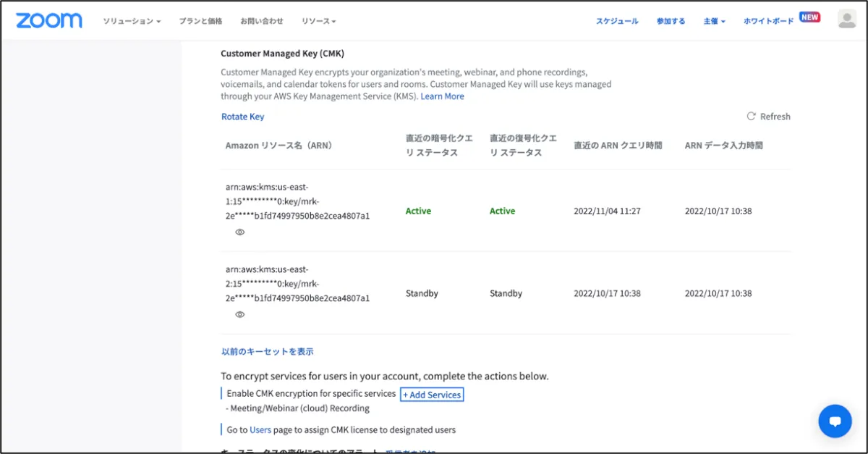
Task: Expand the リソース dropdown menu
Action: 319,21
